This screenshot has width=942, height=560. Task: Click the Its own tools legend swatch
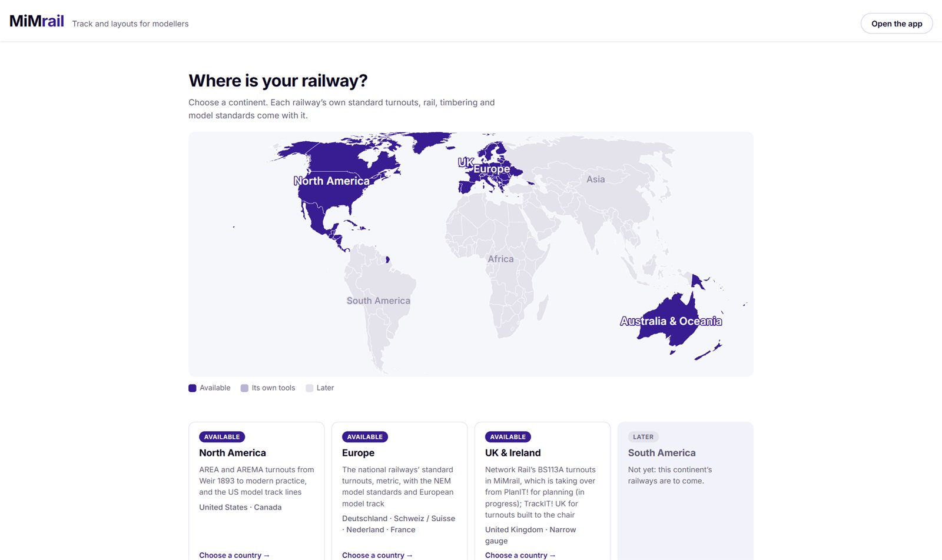(244, 388)
